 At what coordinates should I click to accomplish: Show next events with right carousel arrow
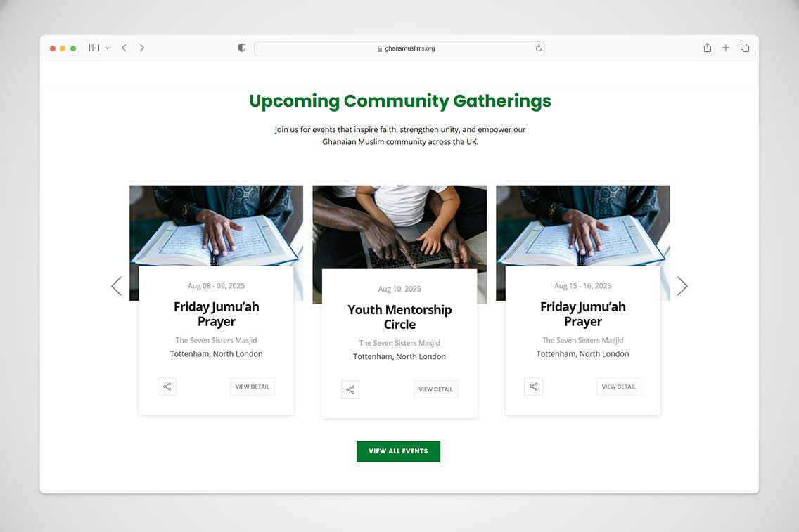682,286
